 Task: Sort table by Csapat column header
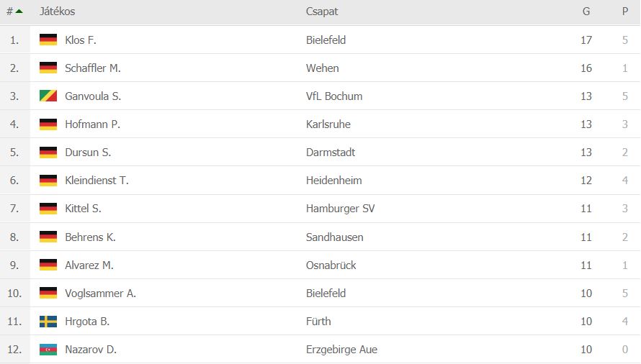pyautogui.click(x=322, y=12)
